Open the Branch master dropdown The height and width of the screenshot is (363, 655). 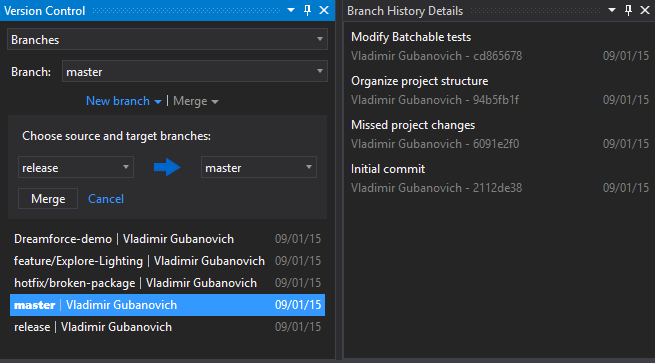click(195, 71)
